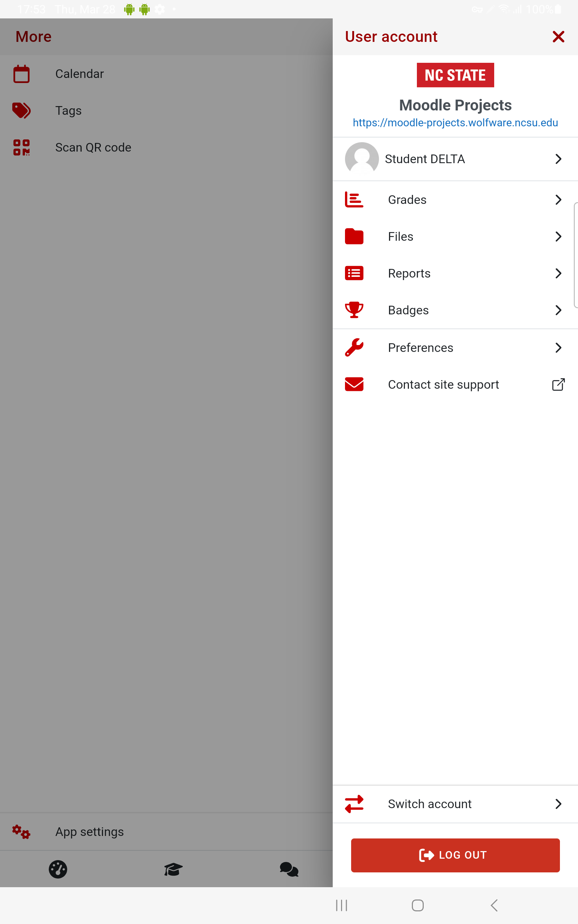Tap the Android home button
The width and height of the screenshot is (578, 924).
(x=418, y=905)
